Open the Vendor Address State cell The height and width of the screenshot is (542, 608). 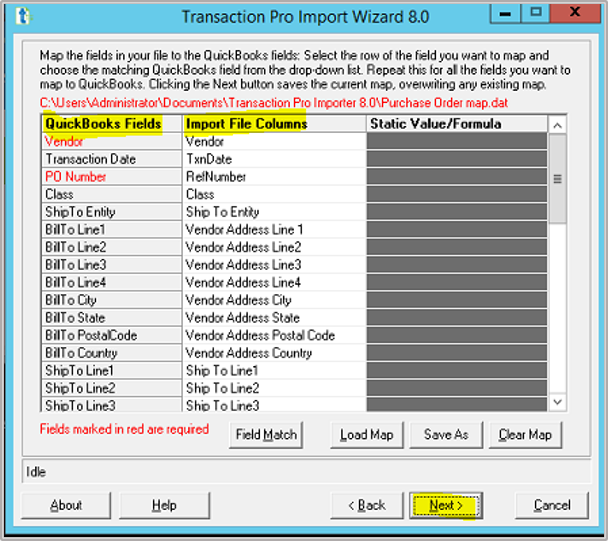(274, 318)
